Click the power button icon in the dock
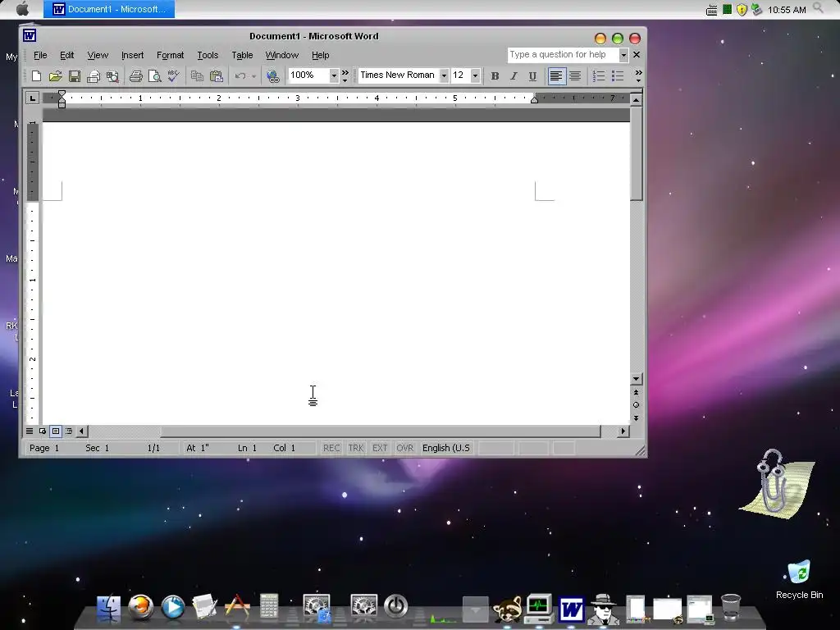Viewport: 840px width, 630px height. pyautogui.click(x=396, y=606)
